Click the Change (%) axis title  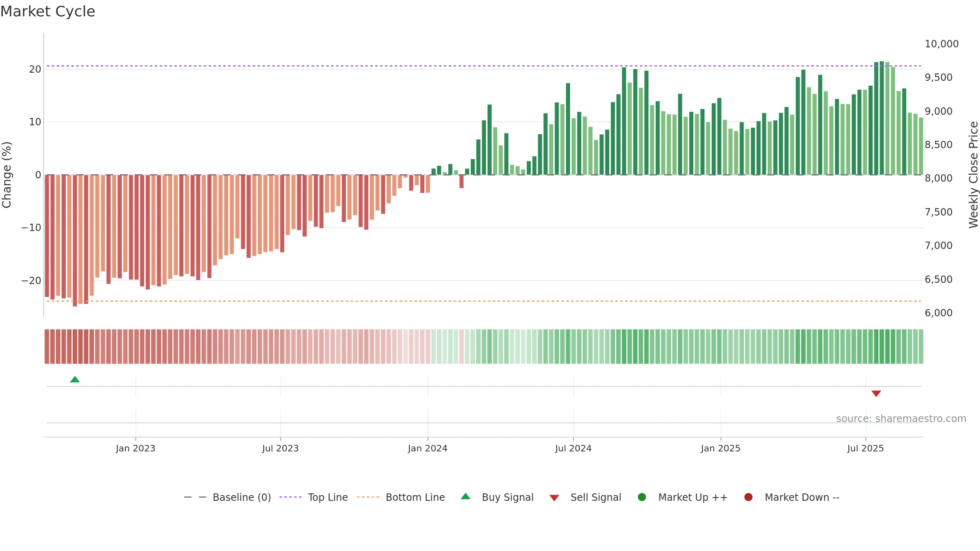click(7, 175)
